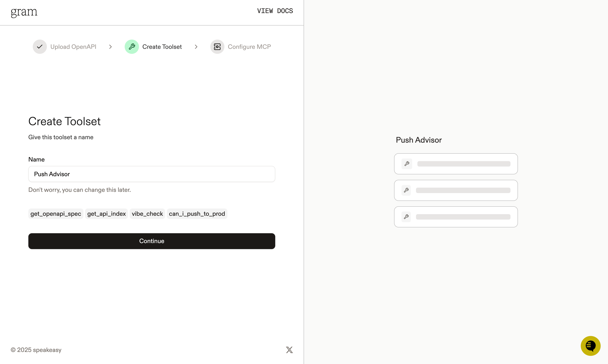Click the Create Toolset wrench icon
Image resolution: width=608 pixels, height=364 pixels.
[132, 47]
